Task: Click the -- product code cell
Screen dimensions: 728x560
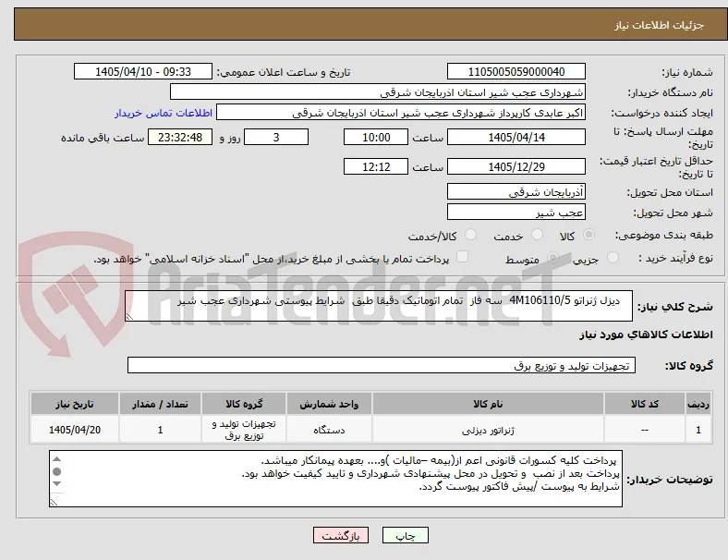Action: (x=645, y=430)
